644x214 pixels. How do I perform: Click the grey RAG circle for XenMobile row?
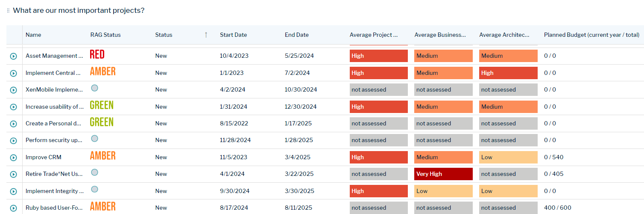(95, 88)
